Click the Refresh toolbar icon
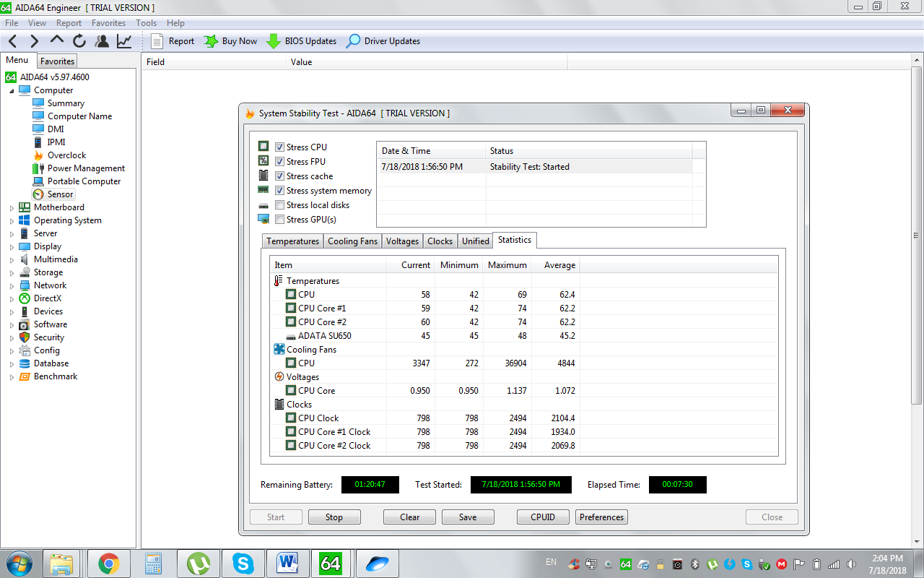 pos(79,41)
